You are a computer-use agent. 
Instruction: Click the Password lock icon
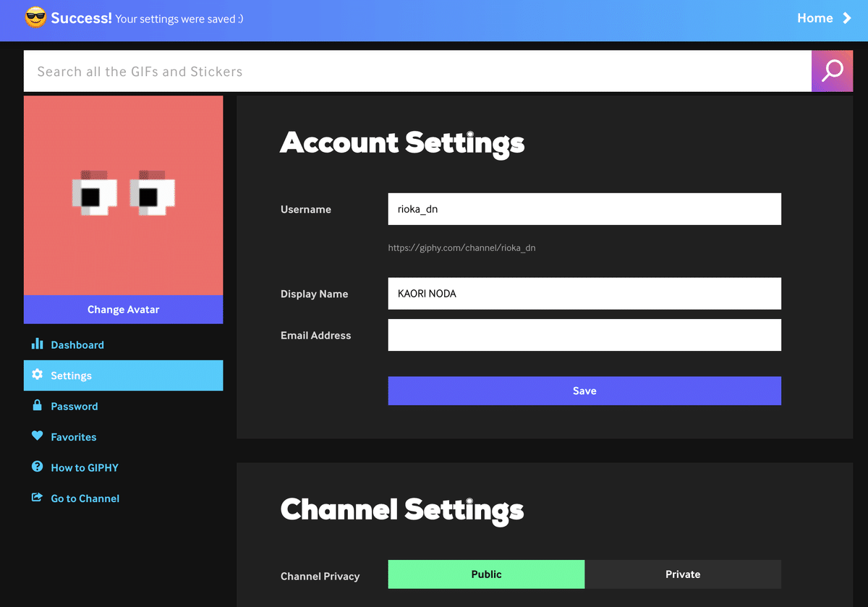pos(37,405)
